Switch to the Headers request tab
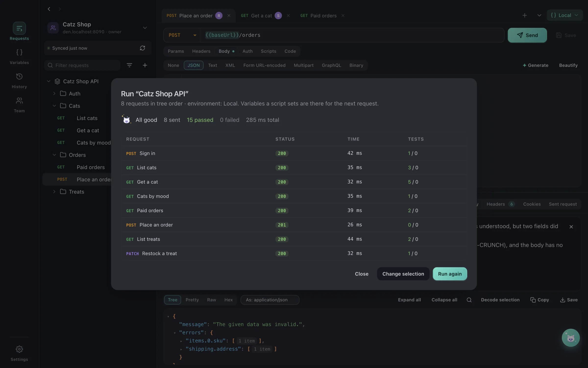Screen dimensions: 588x368 point(201,51)
